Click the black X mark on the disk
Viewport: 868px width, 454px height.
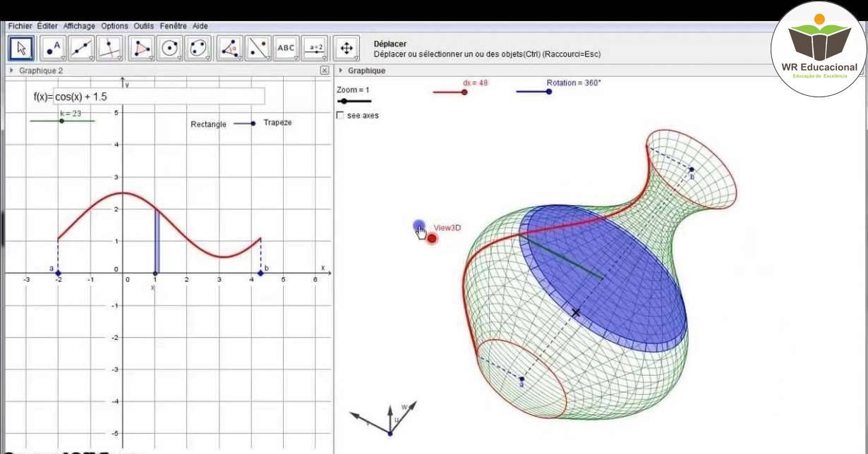point(576,312)
